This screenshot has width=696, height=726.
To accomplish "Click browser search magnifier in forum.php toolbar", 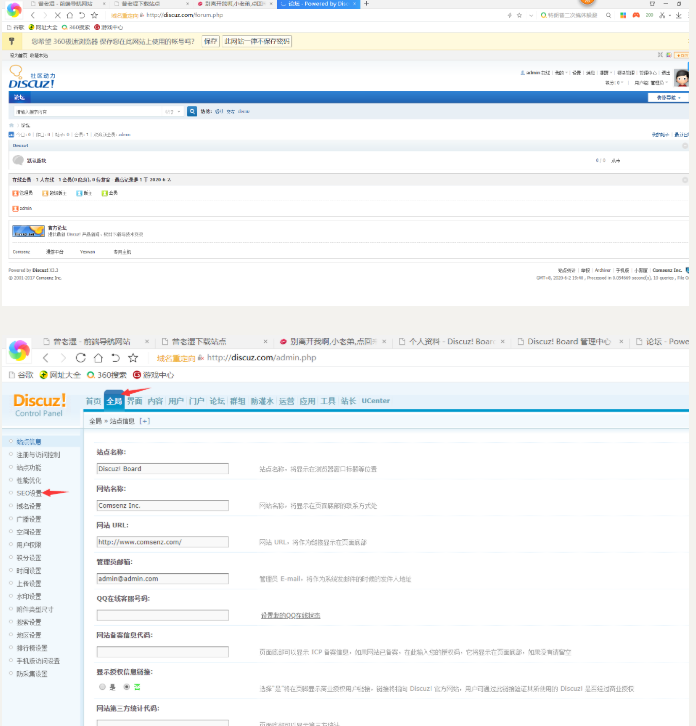I will click(x=608, y=15).
